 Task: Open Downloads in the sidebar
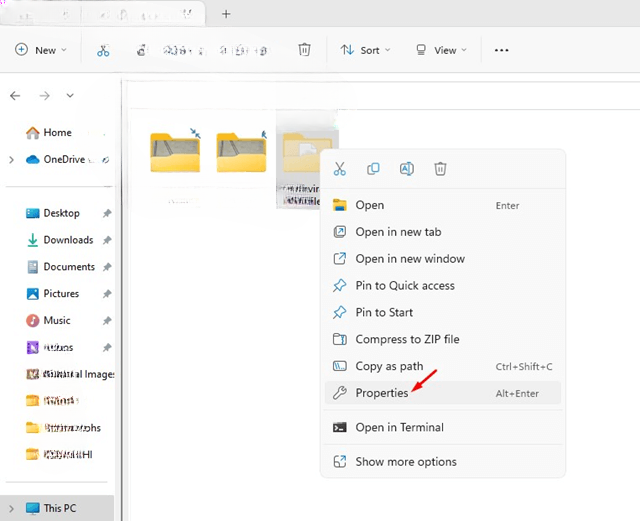(68, 240)
